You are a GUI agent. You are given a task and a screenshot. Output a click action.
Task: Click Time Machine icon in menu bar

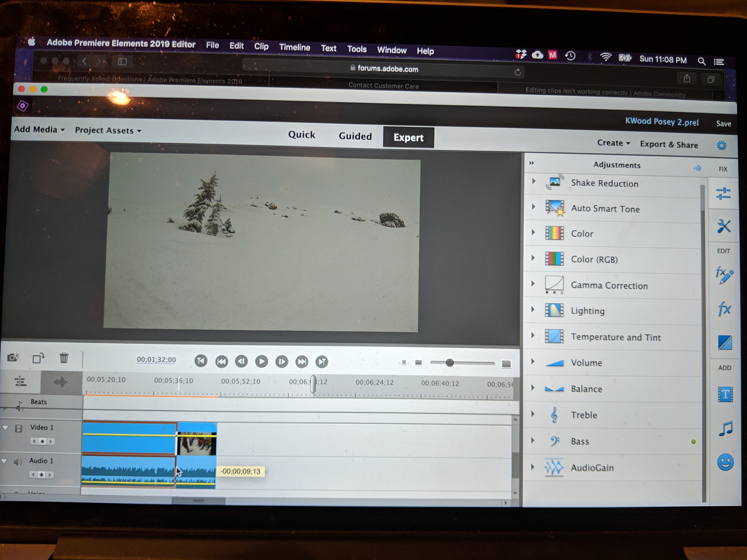[x=570, y=56]
